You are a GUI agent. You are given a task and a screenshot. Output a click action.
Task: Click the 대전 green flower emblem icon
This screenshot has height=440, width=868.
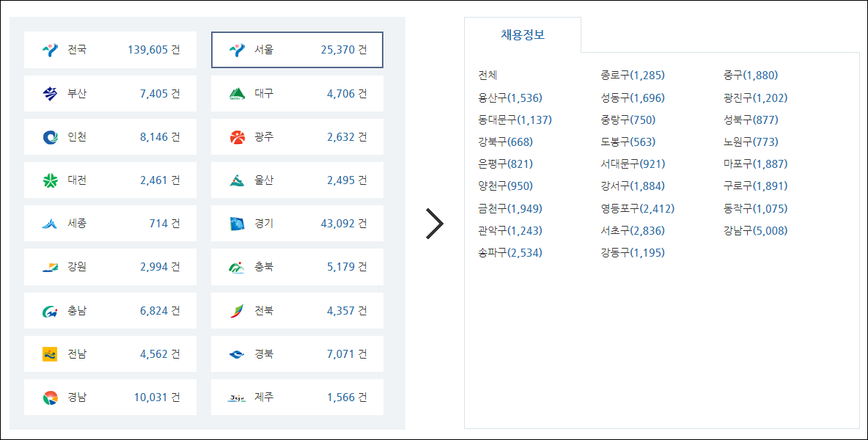point(50,180)
